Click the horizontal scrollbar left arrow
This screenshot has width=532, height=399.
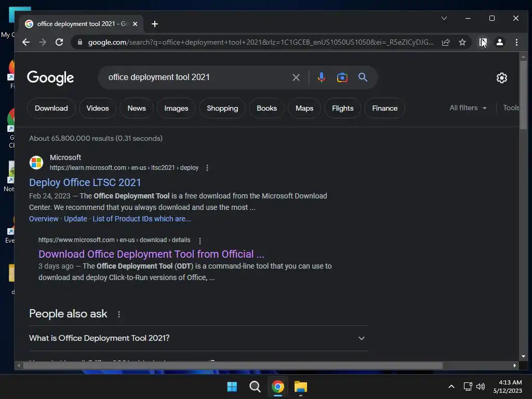[x=19, y=365]
